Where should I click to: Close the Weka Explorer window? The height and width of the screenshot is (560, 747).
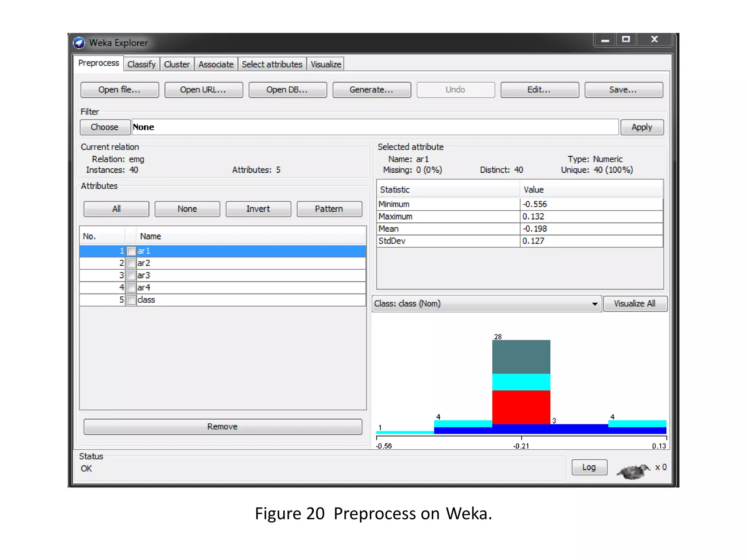click(654, 39)
